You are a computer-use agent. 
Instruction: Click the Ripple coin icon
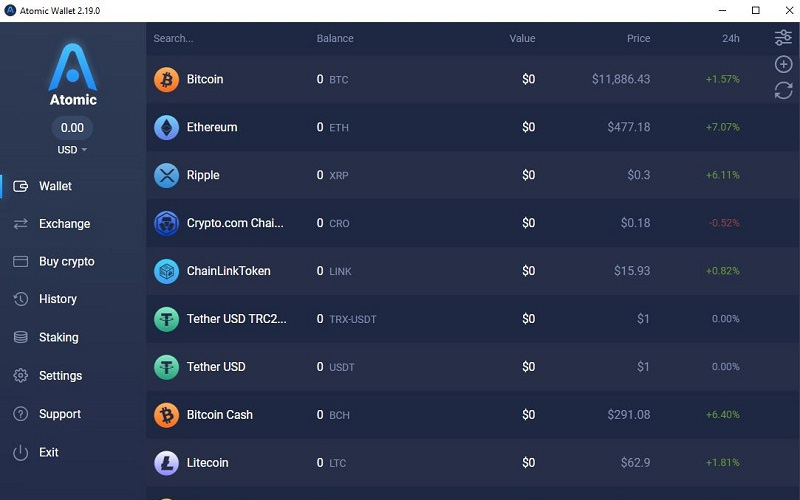[x=166, y=175]
